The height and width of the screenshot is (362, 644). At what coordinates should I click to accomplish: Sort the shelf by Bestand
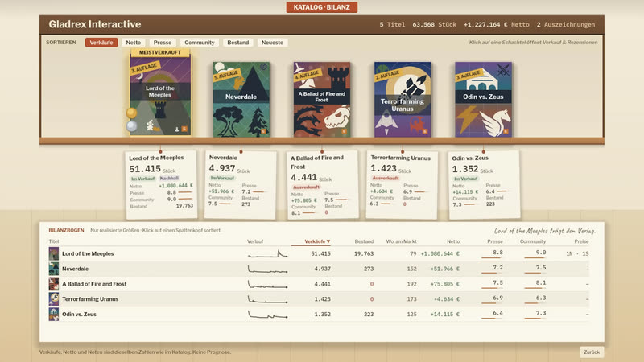pos(237,43)
